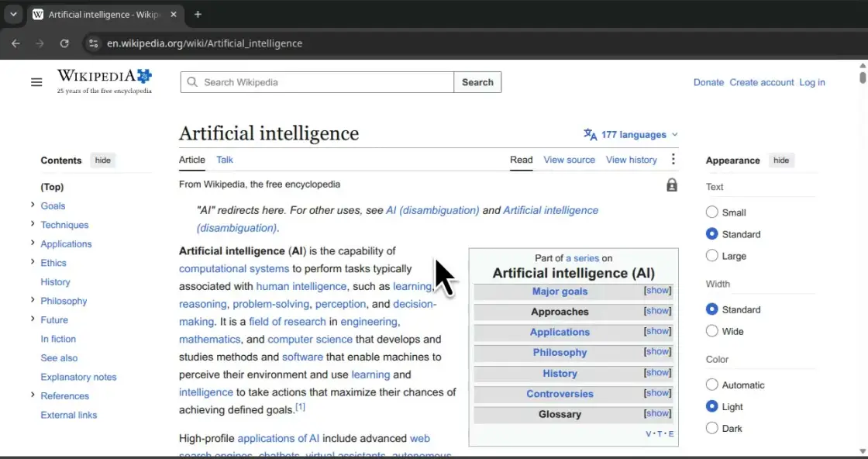Open a new browser tab with plus icon
Viewport: 868px width, 459px height.
(x=198, y=15)
